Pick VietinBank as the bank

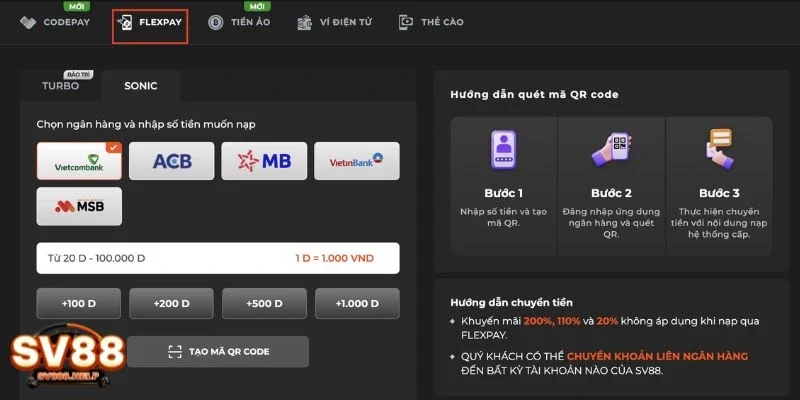click(x=356, y=161)
